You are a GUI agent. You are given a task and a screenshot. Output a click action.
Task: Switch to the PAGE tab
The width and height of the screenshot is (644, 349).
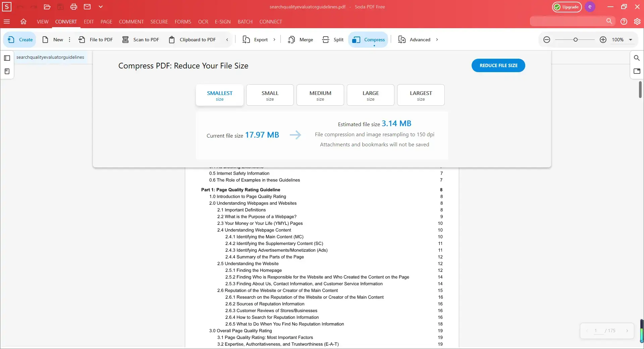pyautogui.click(x=106, y=21)
